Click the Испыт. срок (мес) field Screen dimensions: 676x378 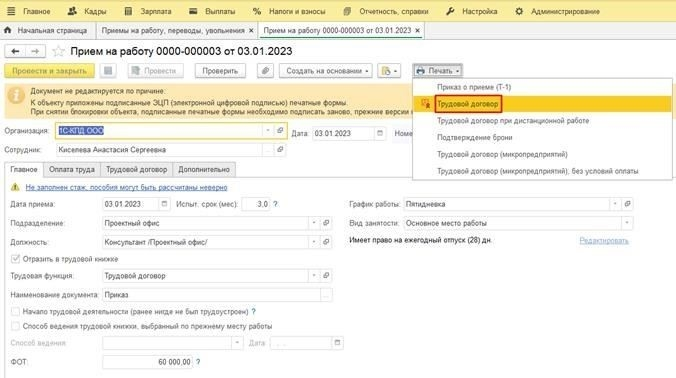tap(256, 204)
